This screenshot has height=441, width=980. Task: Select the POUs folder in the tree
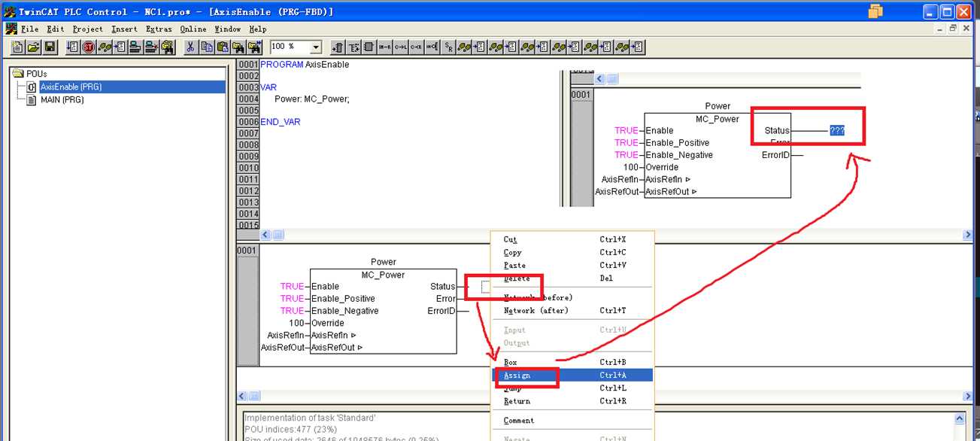(36, 74)
